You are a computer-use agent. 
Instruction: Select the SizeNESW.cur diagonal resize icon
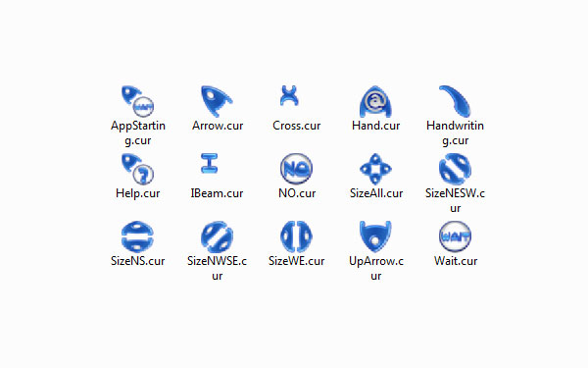coord(455,169)
